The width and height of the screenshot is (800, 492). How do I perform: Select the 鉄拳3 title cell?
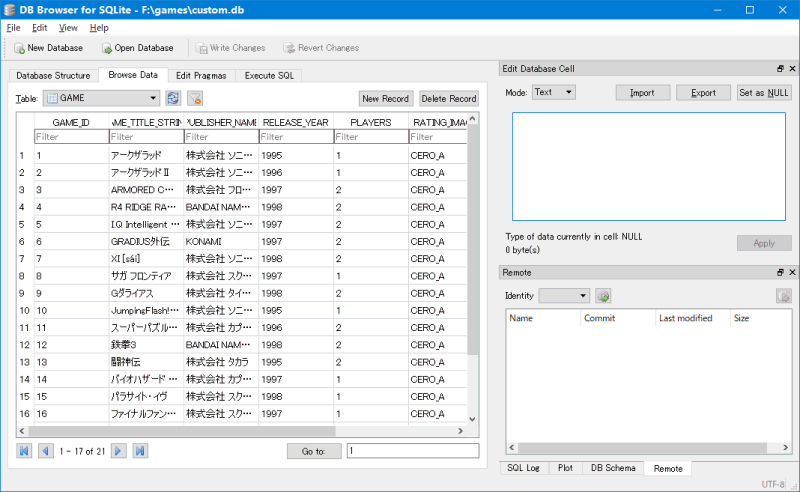(146, 345)
